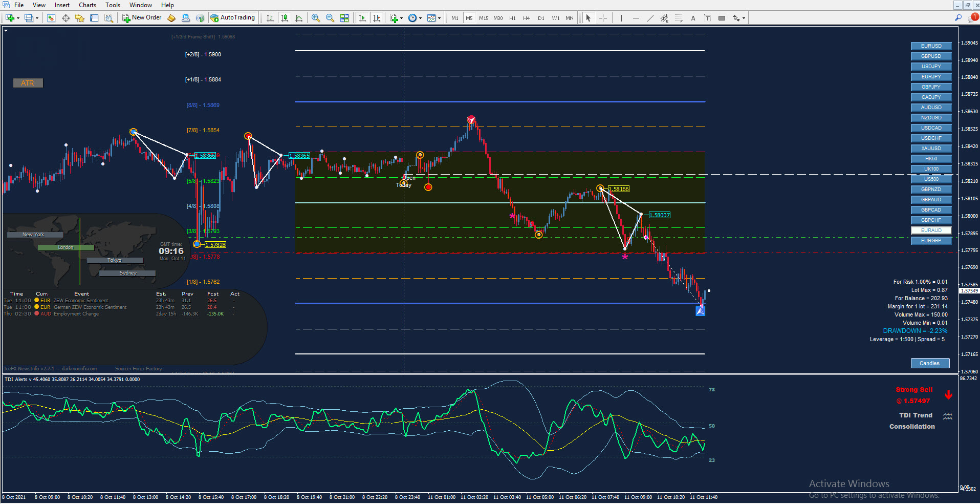Open MetaEditor yellow book icon
This screenshot has width=980, height=504.
[x=171, y=18]
